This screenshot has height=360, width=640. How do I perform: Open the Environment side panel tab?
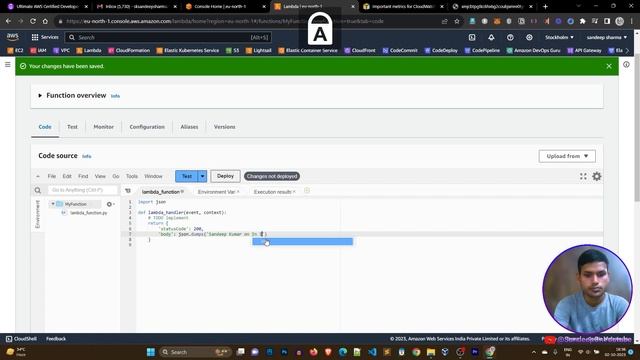point(38,214)
